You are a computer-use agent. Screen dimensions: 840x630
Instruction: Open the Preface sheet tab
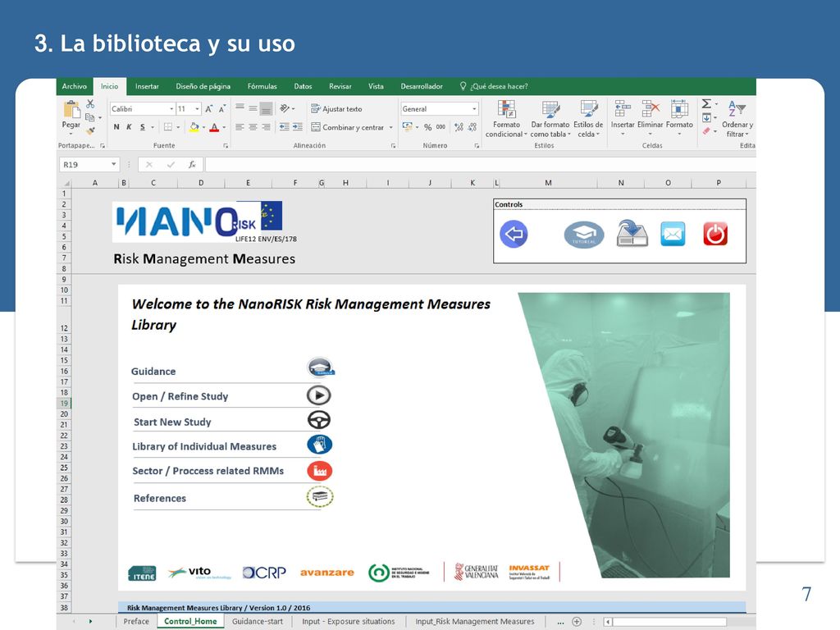(136, 622)
